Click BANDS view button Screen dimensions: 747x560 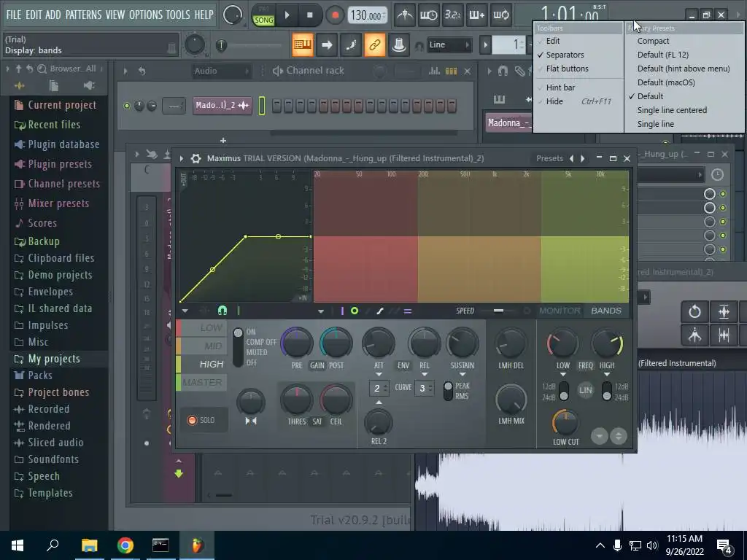pos(606,311)
